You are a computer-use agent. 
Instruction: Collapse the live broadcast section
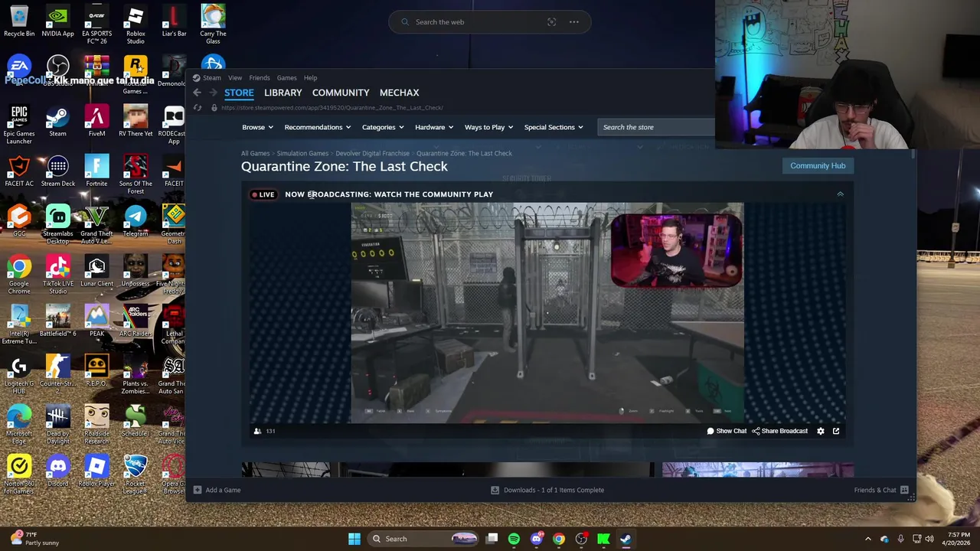[x=840, y=194]
